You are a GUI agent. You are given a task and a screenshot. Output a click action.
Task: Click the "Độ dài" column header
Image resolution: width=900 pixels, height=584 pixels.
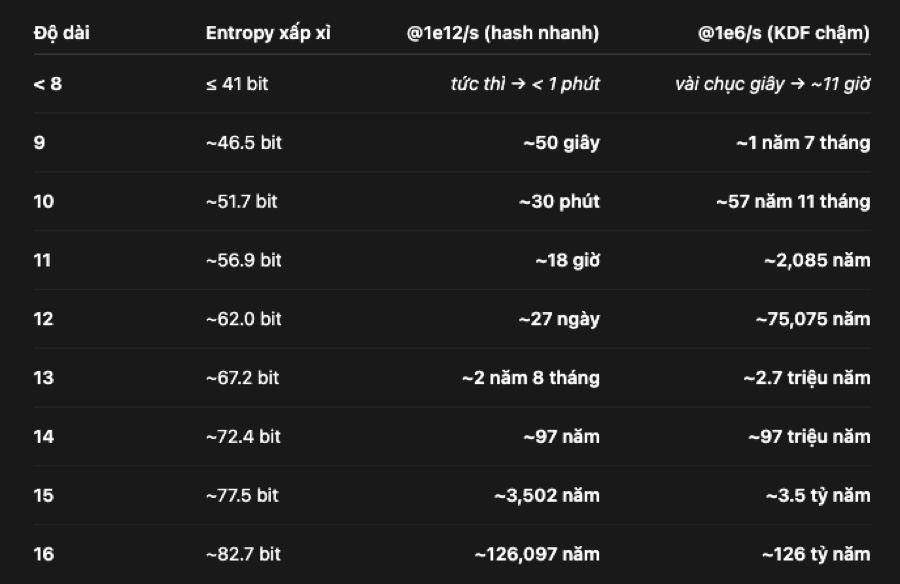point(59,33)
